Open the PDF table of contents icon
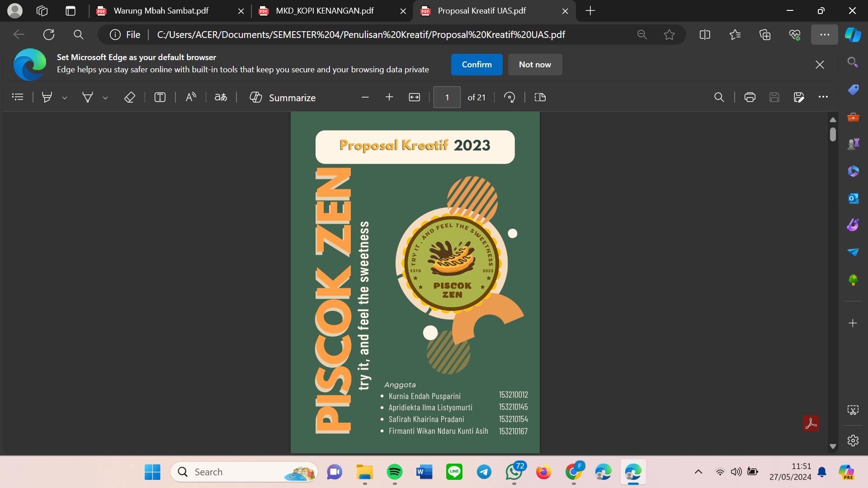 point(18,97)
